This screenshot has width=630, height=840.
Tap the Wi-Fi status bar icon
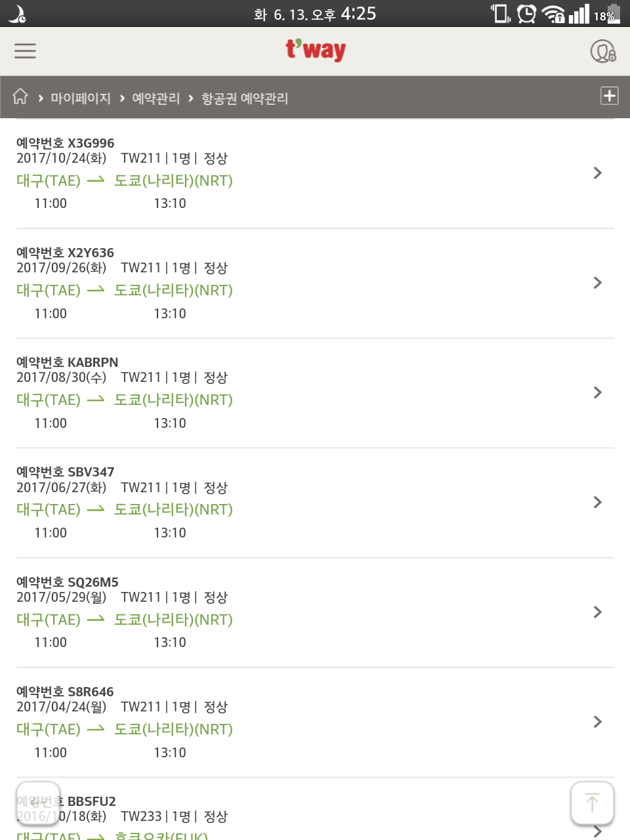tap(554, 14)
